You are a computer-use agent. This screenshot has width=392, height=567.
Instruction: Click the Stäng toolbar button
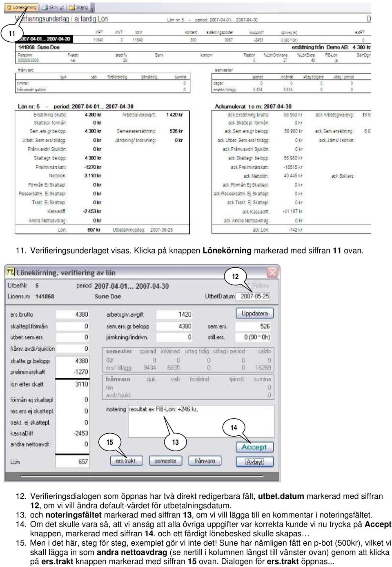(x=78, y=7)
